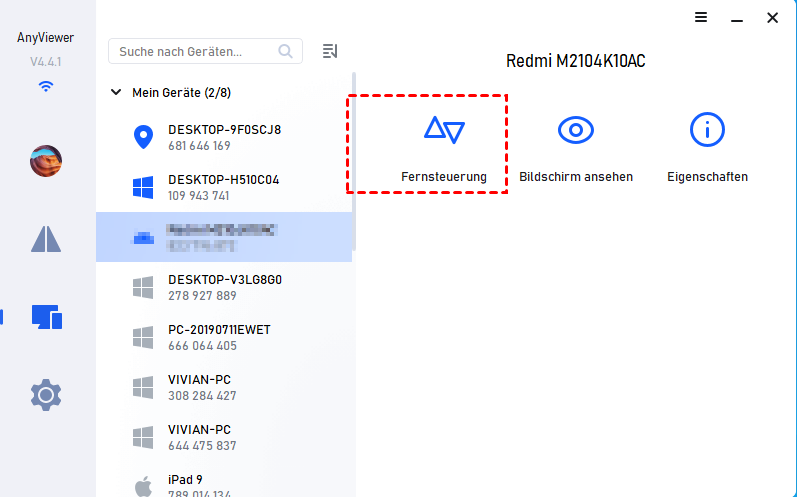Select the iPad 9 device
The width and height of the screenshot is (797, 497).
tap(224, 480)
